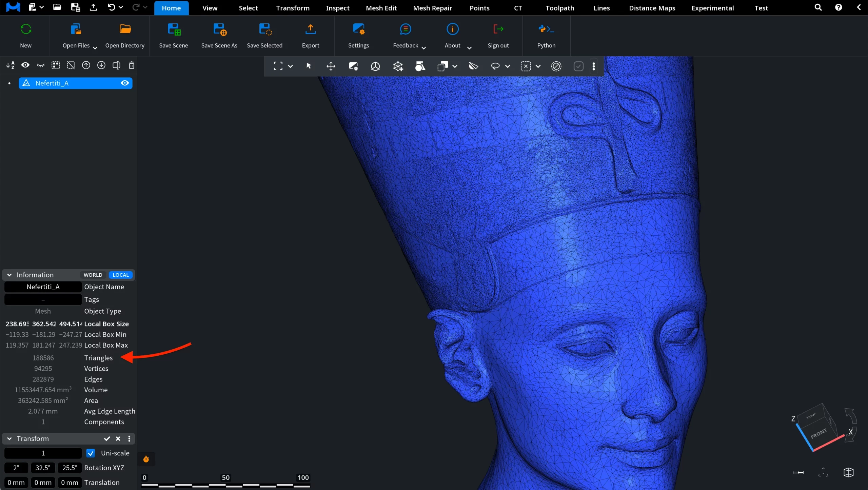The image size is (868, 490).
Task: Go to the Inspect tab
Action: coord(338,8)
